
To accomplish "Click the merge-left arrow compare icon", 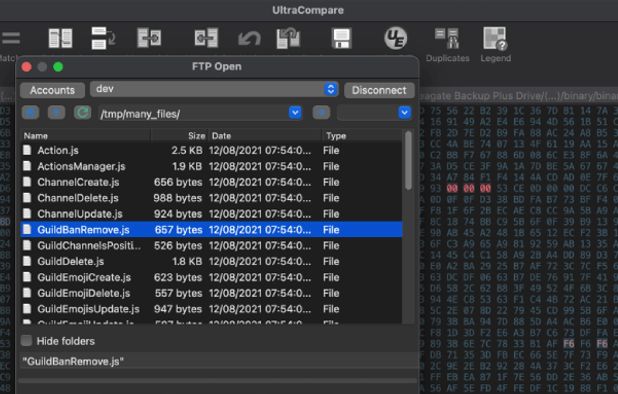I will point(206,38).
